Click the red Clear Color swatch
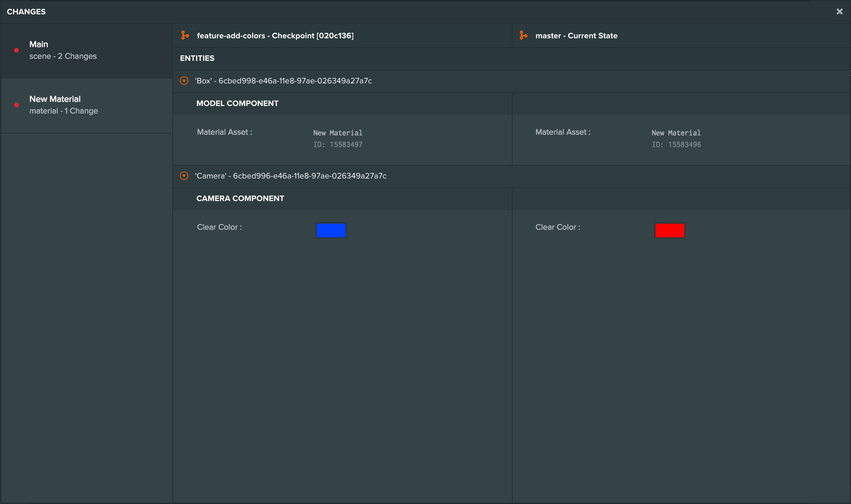 tap(670, 230)
